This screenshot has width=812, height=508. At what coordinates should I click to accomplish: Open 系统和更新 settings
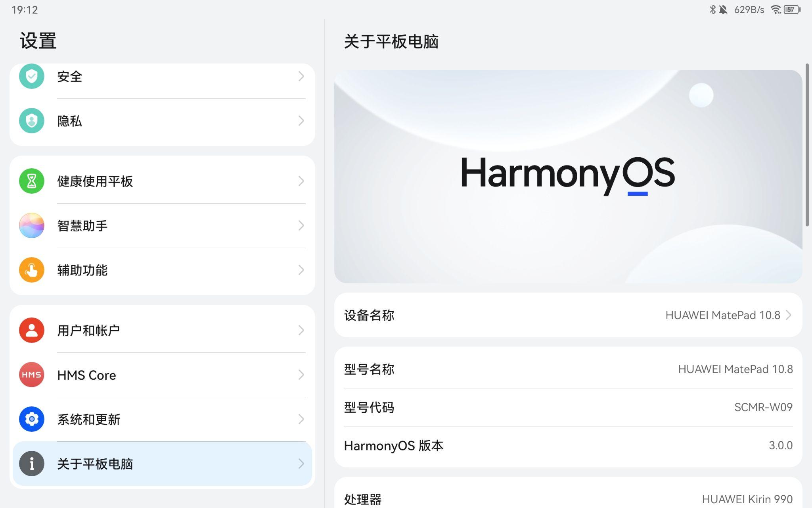[162, 419]
